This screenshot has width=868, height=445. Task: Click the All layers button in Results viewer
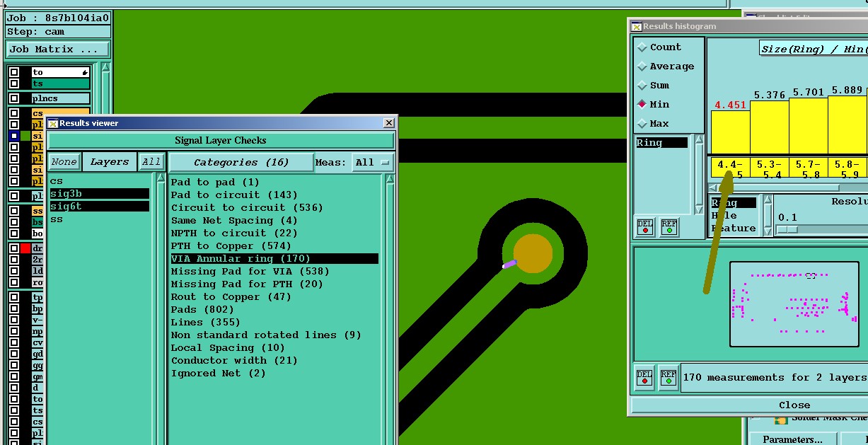point(151,162)
